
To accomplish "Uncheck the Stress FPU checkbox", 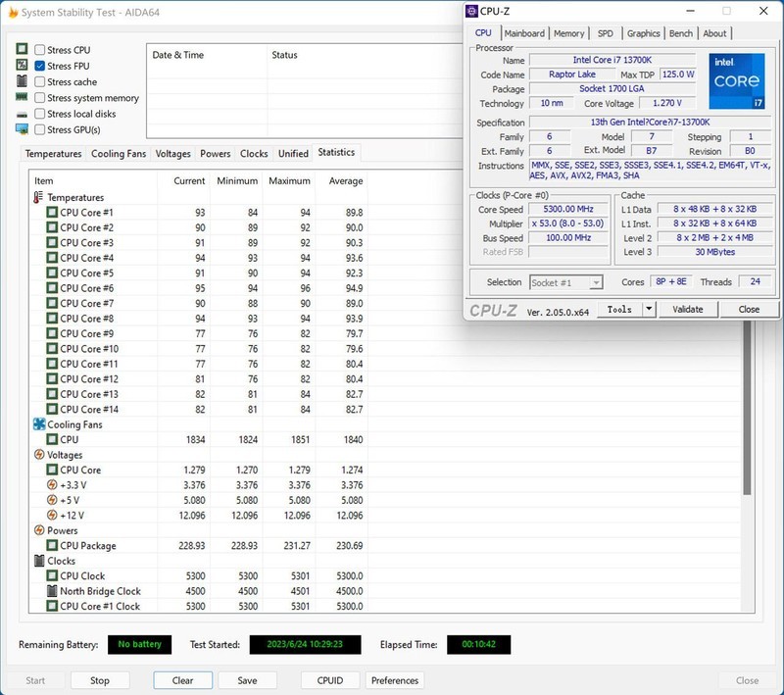I will click(40, 66).
